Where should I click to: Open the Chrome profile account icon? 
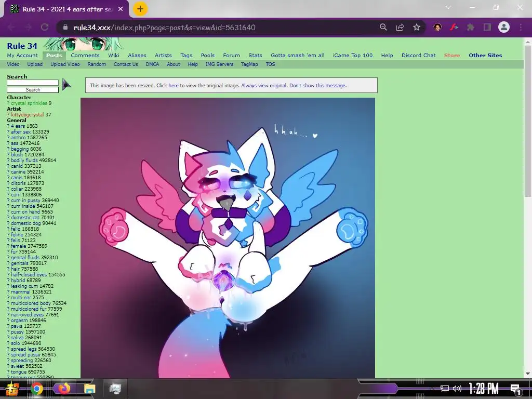504,27
